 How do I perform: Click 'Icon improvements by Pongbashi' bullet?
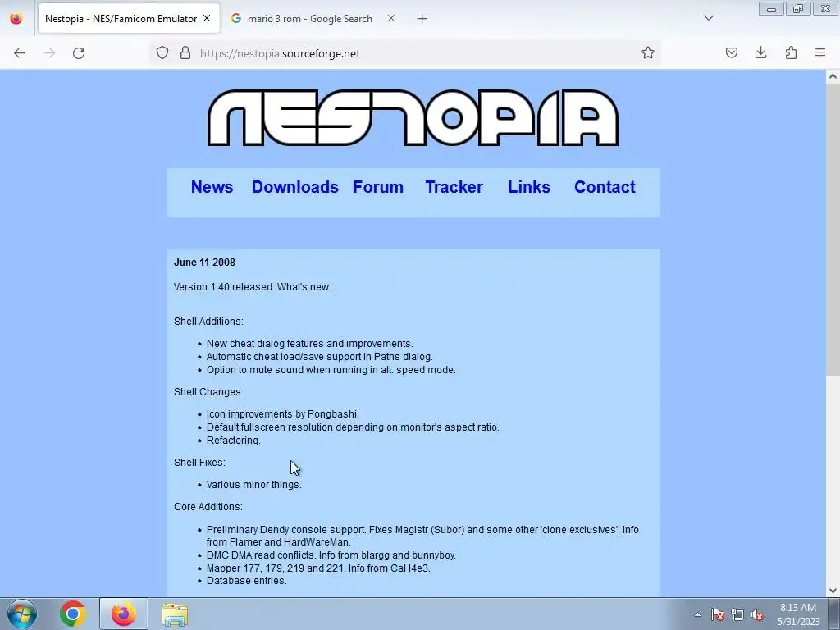(x=283, y=414)
